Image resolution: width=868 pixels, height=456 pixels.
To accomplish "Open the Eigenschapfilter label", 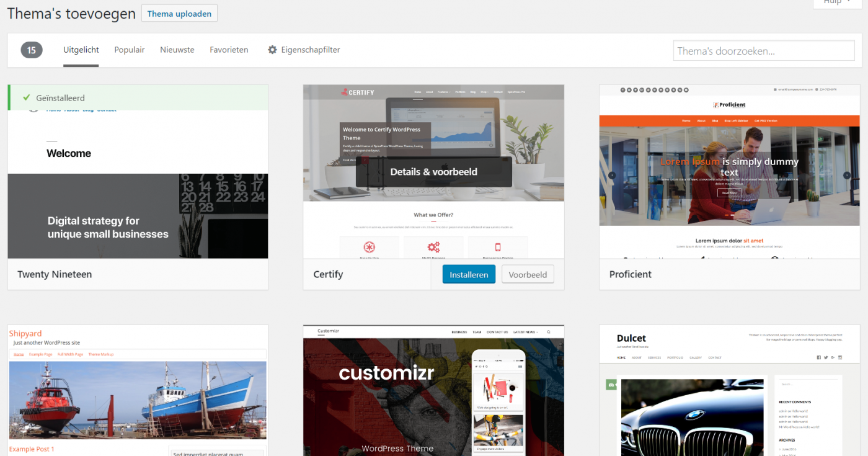I will coord(311,50).
